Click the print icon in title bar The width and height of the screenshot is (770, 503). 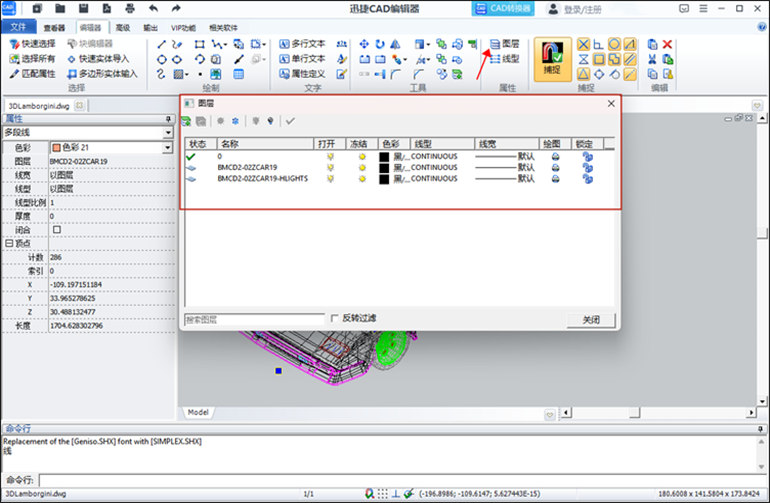coord(130,8)
